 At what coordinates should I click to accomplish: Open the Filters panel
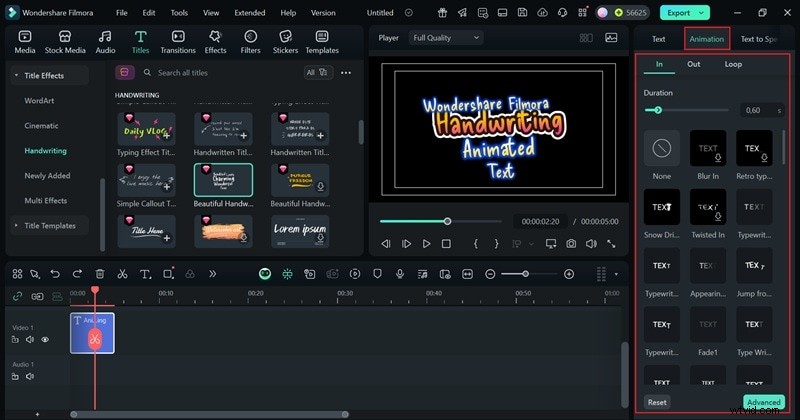click(x=250, y=42)
